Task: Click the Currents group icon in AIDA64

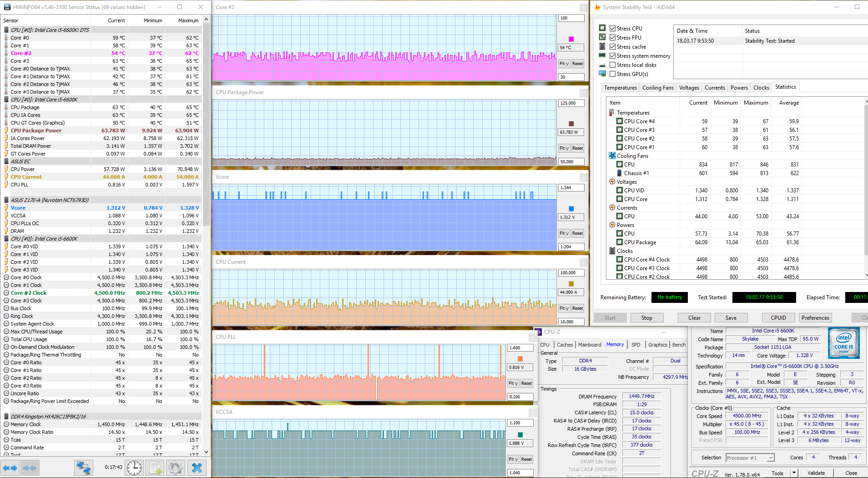Action: tap(612, 207)
